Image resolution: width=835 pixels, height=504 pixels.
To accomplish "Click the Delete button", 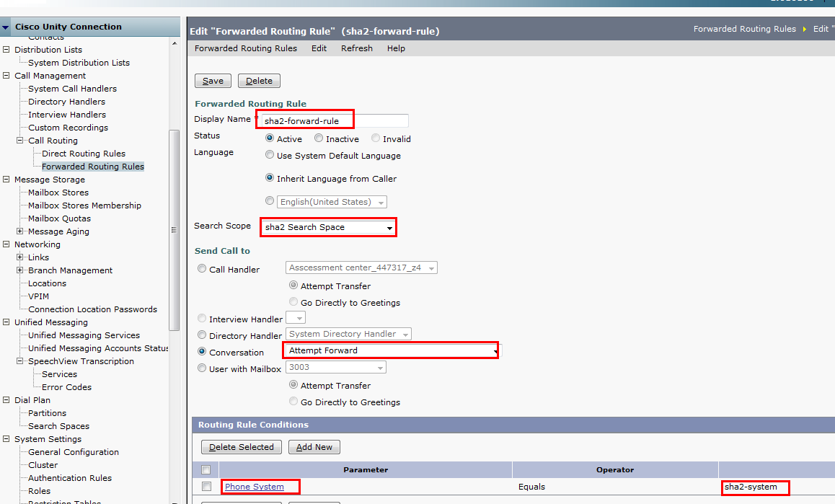I will pos(260,81).
